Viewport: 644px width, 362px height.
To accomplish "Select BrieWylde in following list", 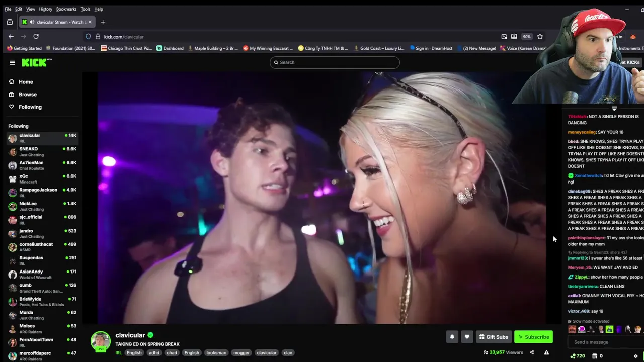I will click(x=42, y=301).
